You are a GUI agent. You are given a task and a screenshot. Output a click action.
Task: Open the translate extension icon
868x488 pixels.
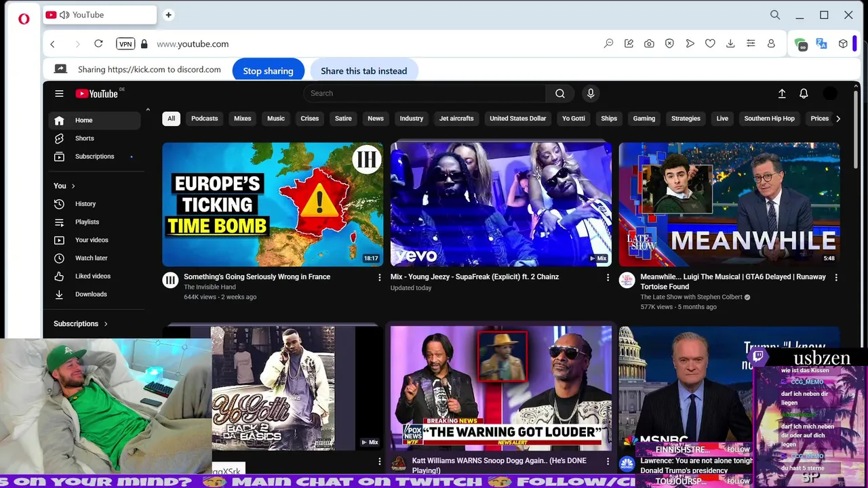pyautogui.click(x=822, y=43)
